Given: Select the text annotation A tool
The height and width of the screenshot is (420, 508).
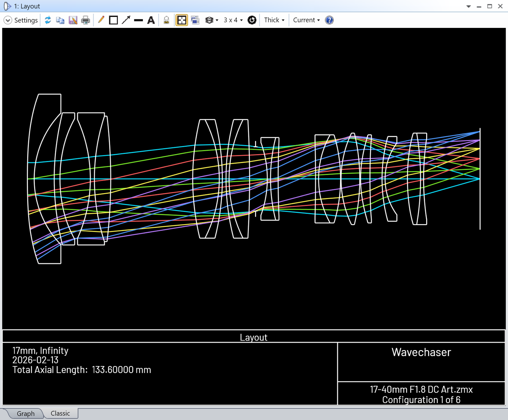Looking at the screenshot, I should [151, 20].
